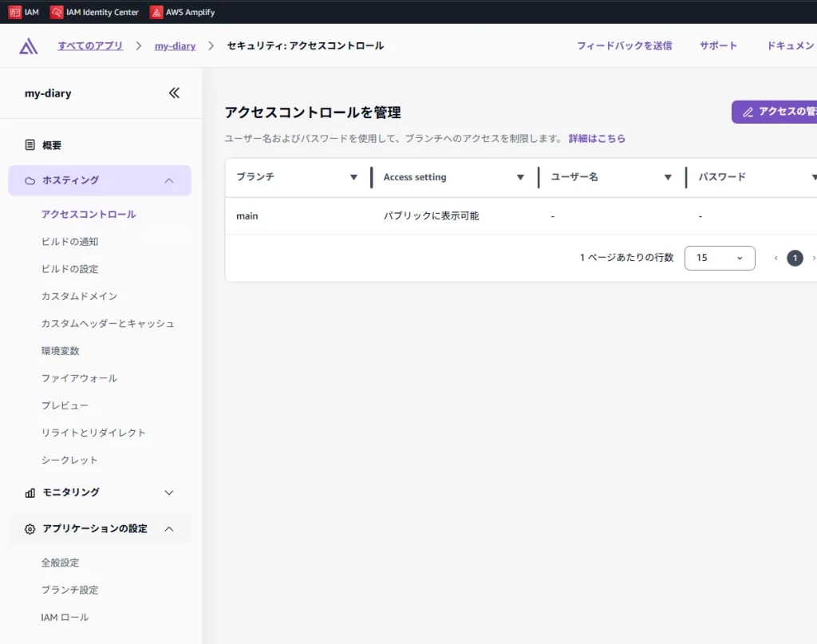Open rows-per-page dropdown showing 15
The height and width of the screenshot is (644, 817).
coord(719,258)
